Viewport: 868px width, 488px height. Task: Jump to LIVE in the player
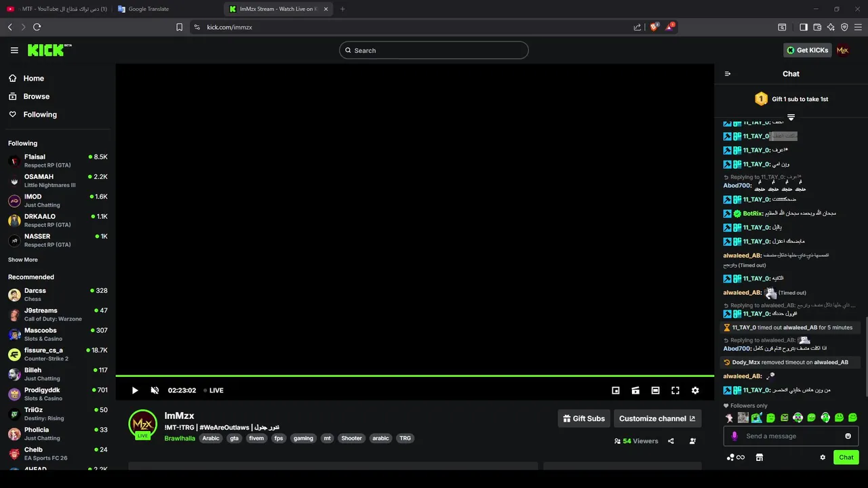pyautogui.click(x=214, y=390)
